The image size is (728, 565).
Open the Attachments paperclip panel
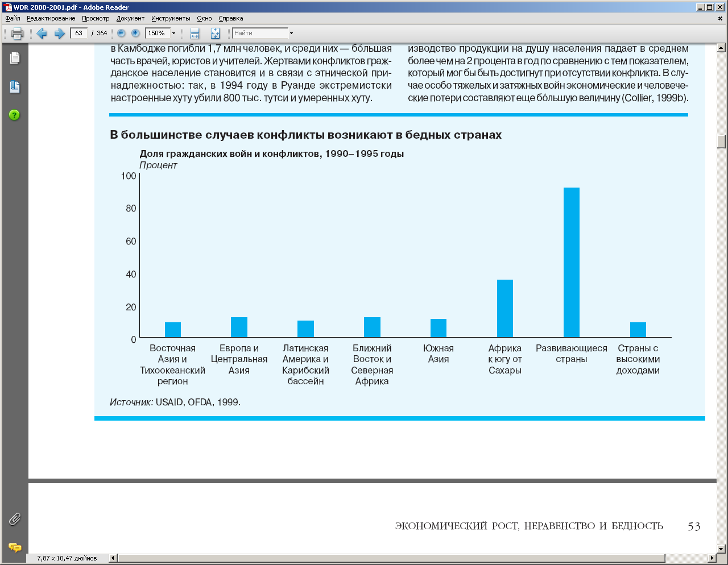(15, 519)
